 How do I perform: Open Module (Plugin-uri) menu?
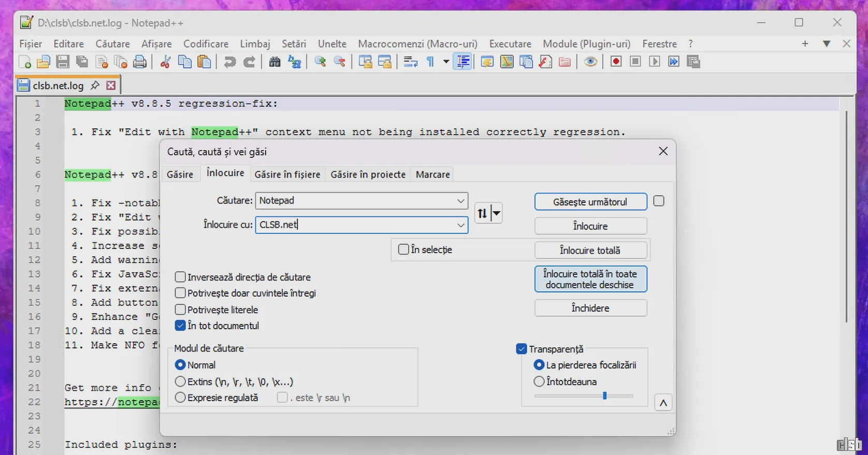587,44
